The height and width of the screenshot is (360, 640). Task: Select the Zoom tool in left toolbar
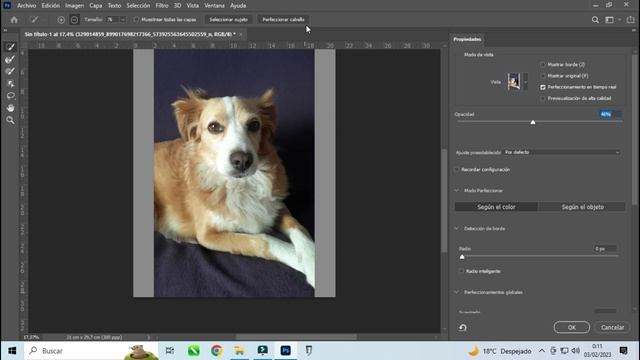(10, 120)
